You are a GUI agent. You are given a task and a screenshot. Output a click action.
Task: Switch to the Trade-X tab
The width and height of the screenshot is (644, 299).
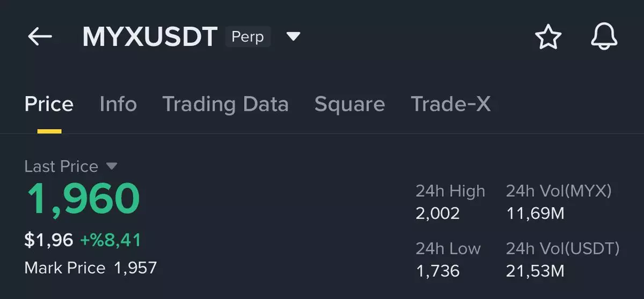tap(451, 104)
